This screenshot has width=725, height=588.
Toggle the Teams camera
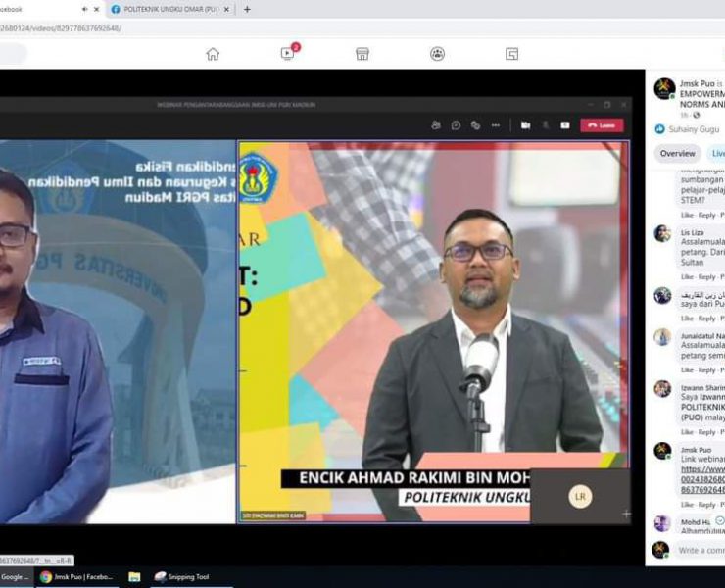526,125
